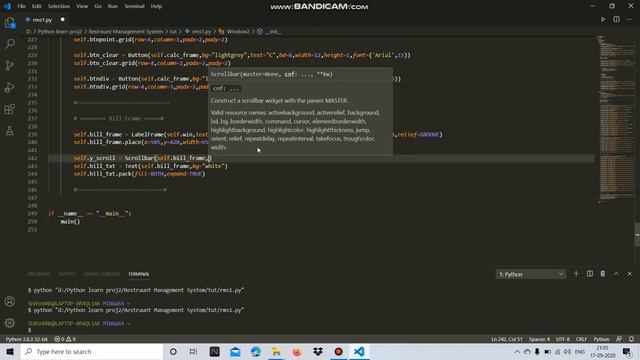Open the Edge browser taskbar icon

pos(256,351)
